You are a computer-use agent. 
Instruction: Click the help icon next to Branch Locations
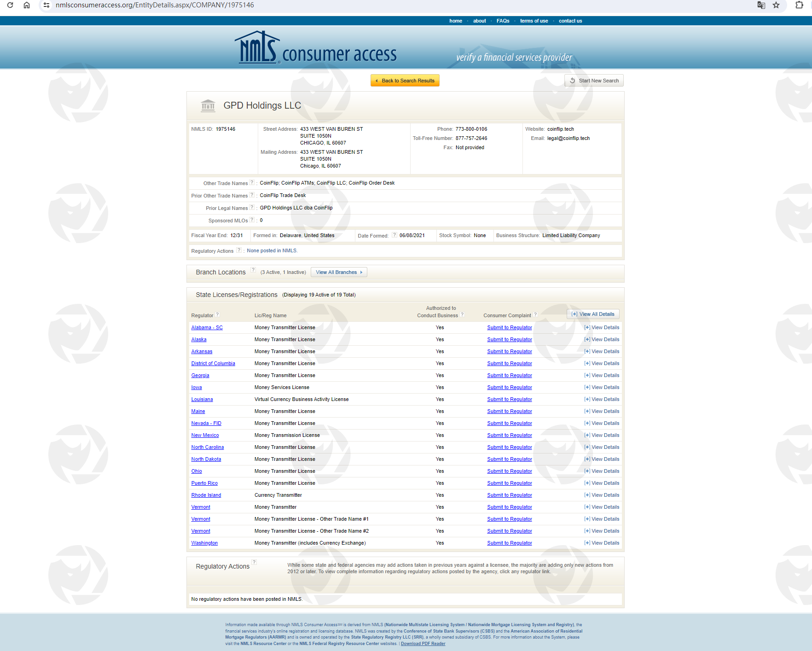pyautogui.click(x=253, y=270)
